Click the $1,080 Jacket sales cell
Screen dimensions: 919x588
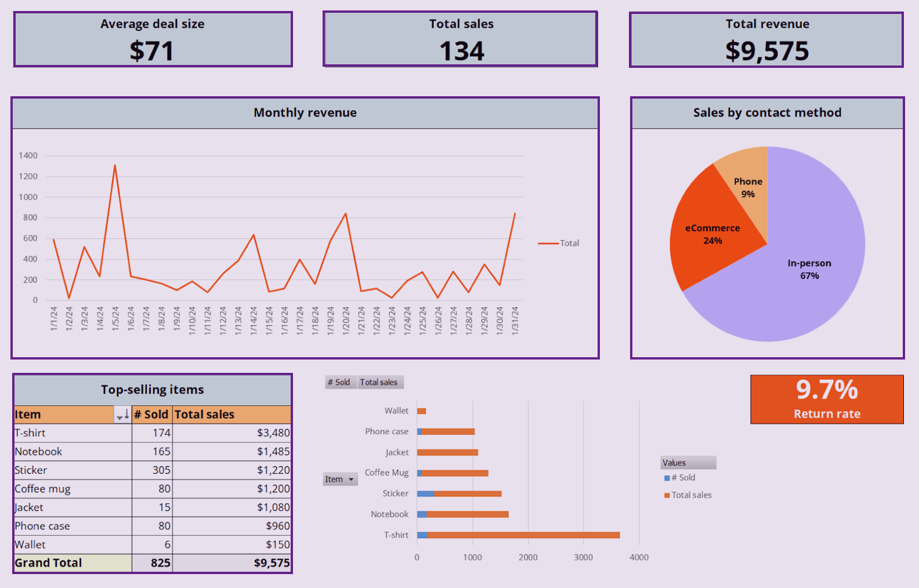[231, 507]
